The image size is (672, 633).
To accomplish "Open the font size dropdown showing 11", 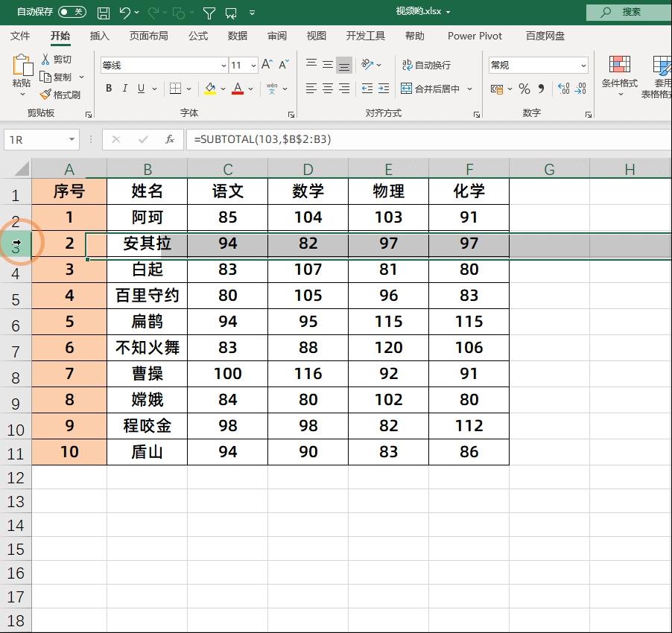I will [253, 65].
